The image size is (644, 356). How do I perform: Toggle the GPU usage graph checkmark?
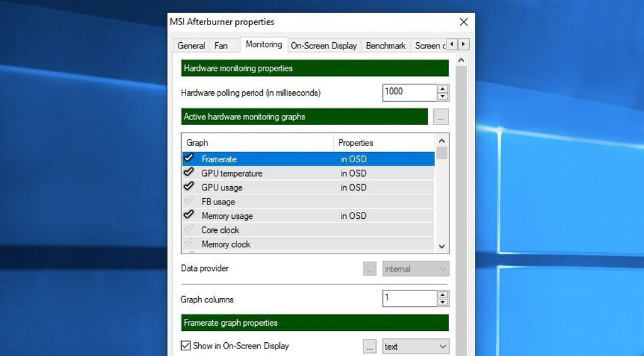[189, 186]
